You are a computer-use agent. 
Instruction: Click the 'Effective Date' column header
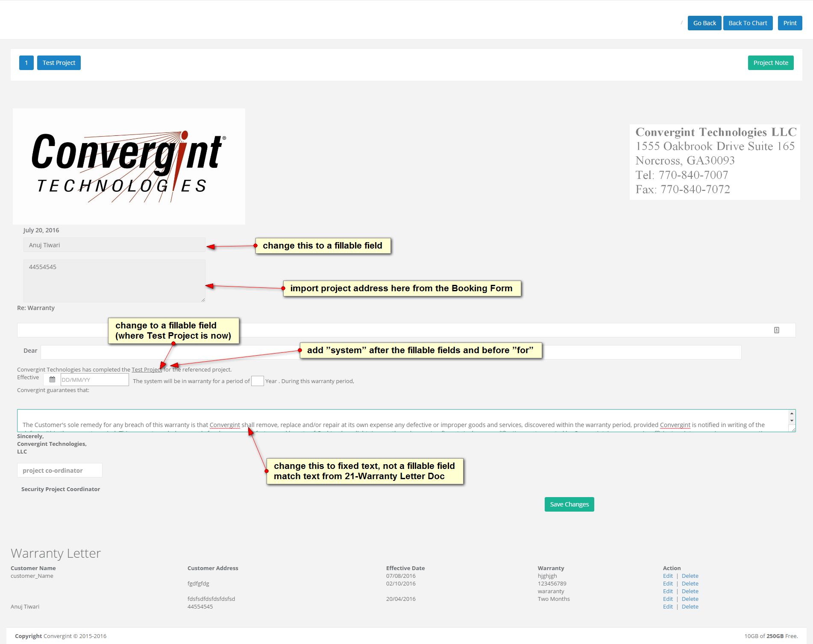tap(405, 568)
